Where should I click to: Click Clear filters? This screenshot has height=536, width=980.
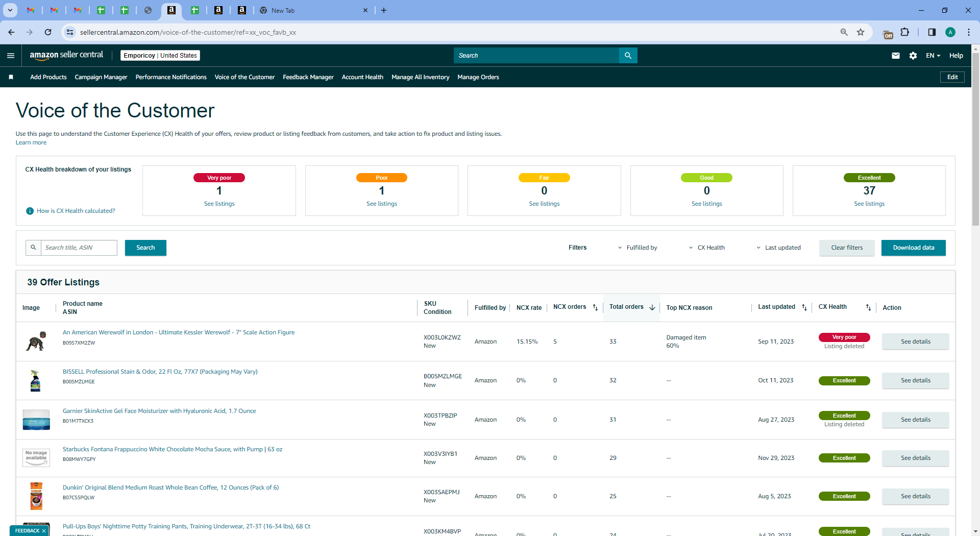(x=847, y=248)
